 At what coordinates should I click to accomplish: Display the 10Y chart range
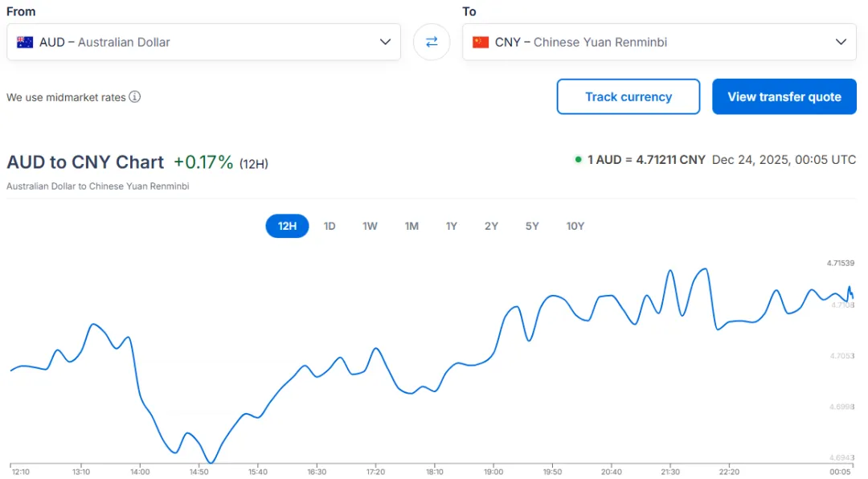[575, 226]
